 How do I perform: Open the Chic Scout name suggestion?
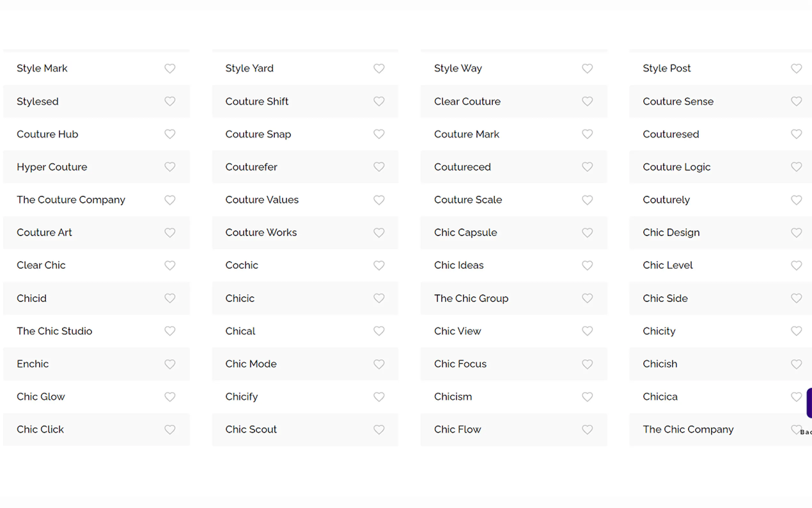[251, 429]
